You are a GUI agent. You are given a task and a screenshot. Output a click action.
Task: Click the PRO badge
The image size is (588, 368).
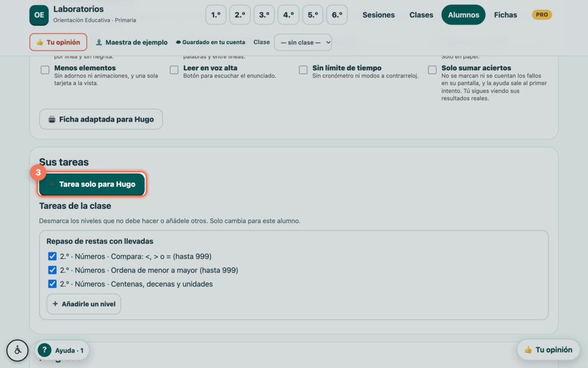(x=542, y=15)
